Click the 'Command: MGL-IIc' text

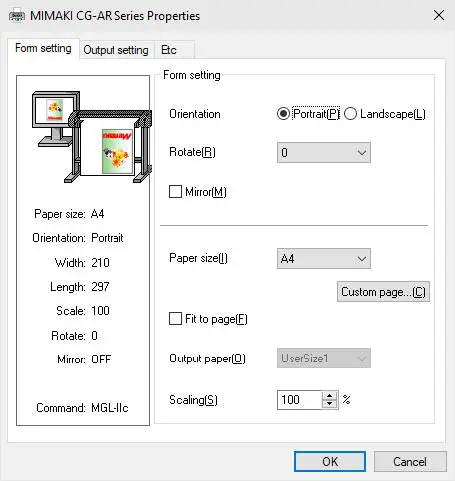(x=82, y=408)
